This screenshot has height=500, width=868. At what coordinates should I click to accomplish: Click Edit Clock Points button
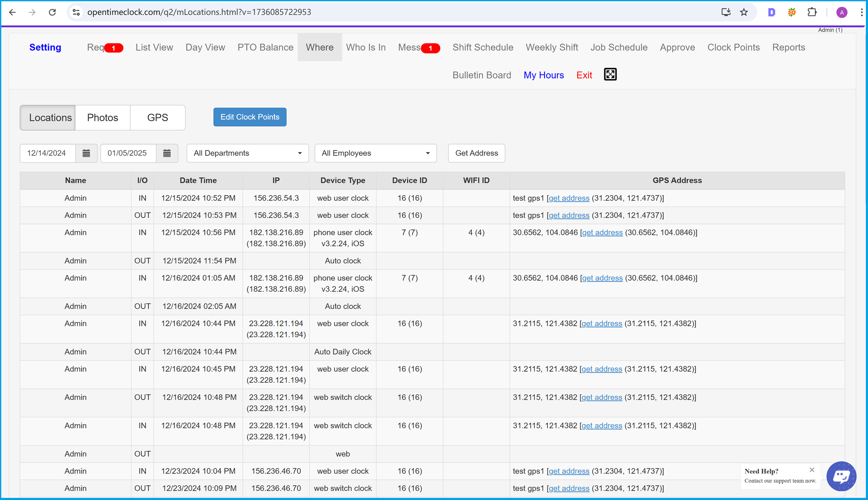tap(250, 117)
